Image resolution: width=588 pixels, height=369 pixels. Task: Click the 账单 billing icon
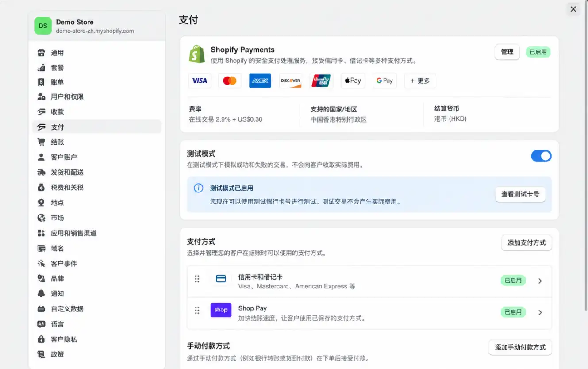coord(41,82)
